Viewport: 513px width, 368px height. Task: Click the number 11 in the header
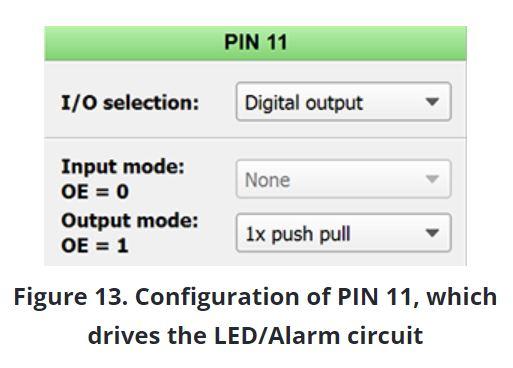tap(275, 42)
